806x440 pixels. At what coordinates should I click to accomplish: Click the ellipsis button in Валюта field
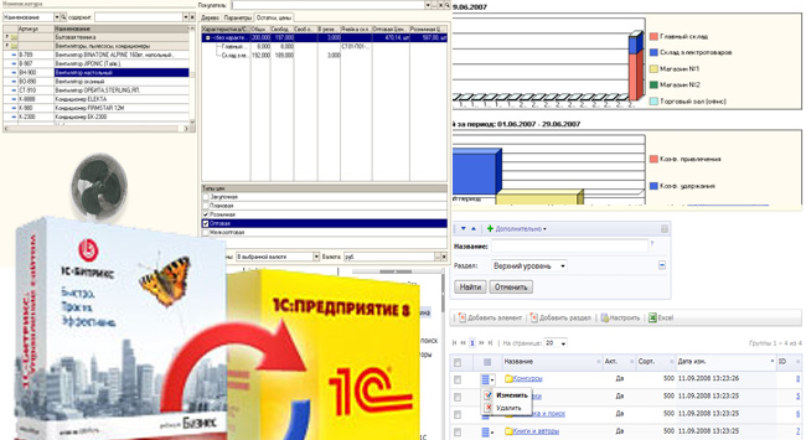click(438, 256)
